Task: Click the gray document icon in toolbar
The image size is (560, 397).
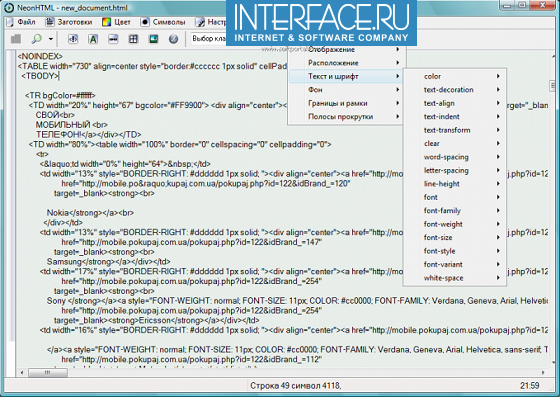Action: 16,39
